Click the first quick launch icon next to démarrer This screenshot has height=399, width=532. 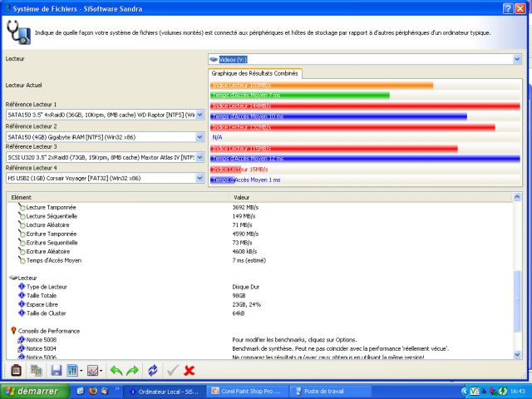click(x=81, y=392)
